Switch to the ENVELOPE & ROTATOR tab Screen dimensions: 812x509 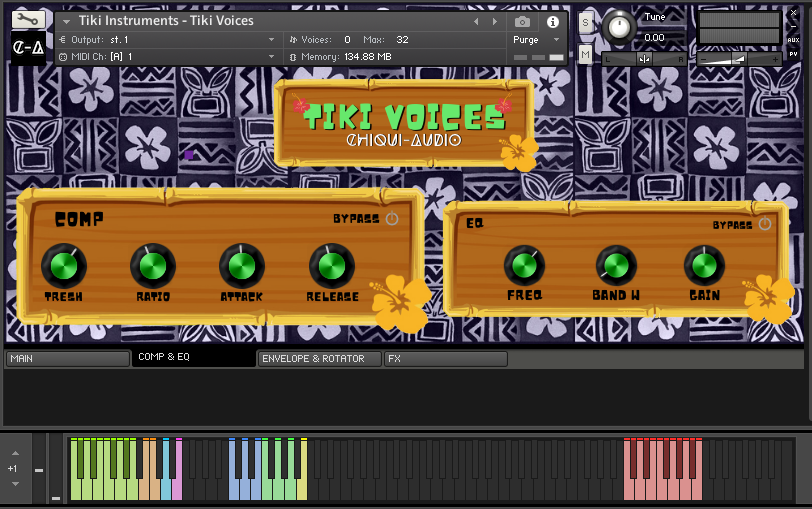[319, 358]
